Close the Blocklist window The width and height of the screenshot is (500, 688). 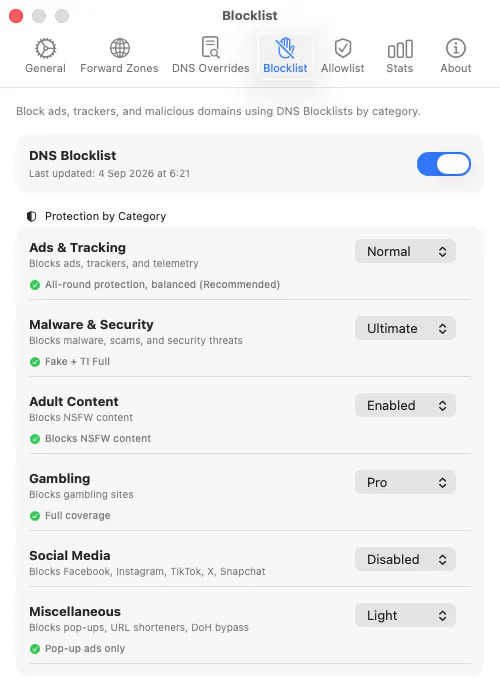[16, 16]
